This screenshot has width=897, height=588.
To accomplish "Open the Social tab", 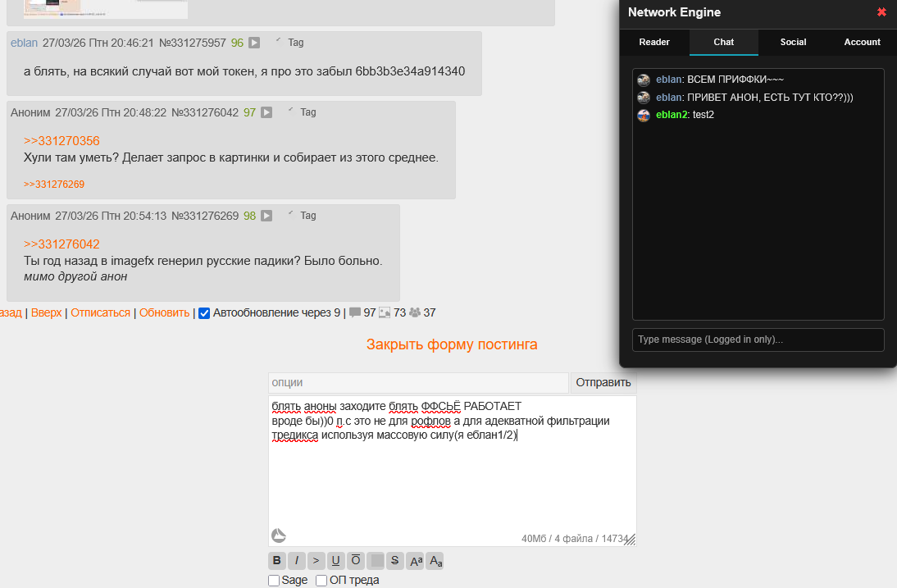I will coord(793,43).
